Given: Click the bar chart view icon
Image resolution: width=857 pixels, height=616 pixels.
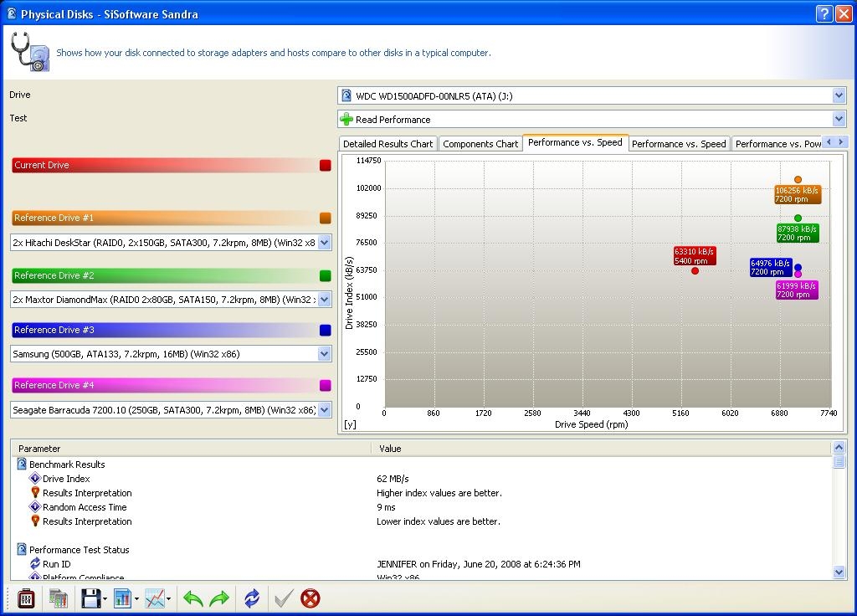Looking at the screenshot, I should pos(123,598).
